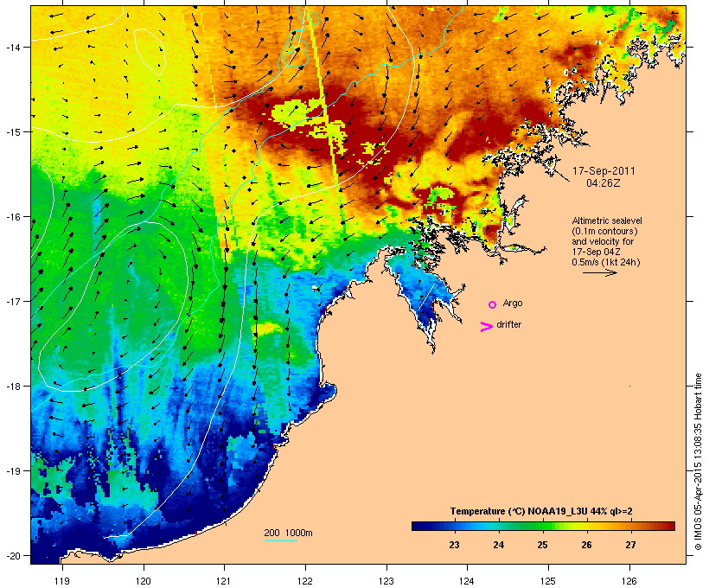Click the latitude axis label -20
This screenshot has width=709, height=588.
click(x=12, y=555)
